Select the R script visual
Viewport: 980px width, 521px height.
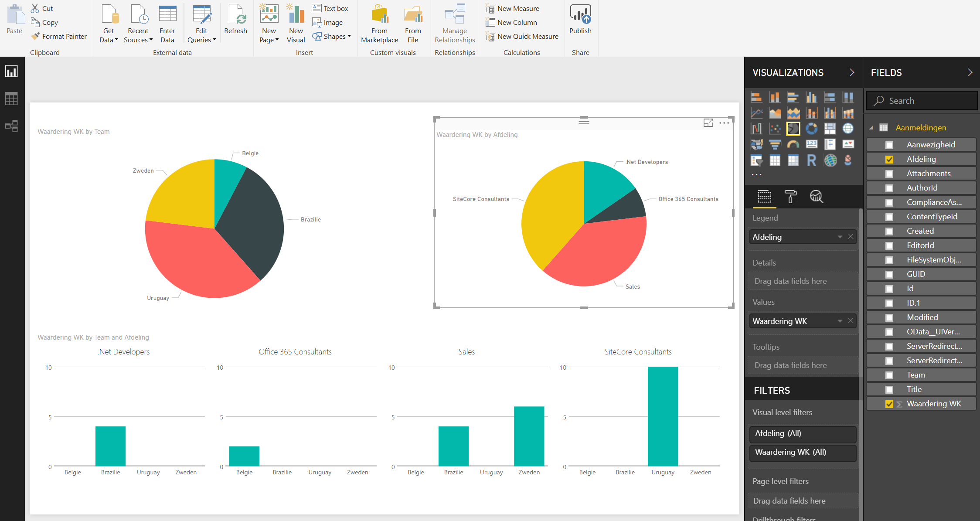pos(811,160)
